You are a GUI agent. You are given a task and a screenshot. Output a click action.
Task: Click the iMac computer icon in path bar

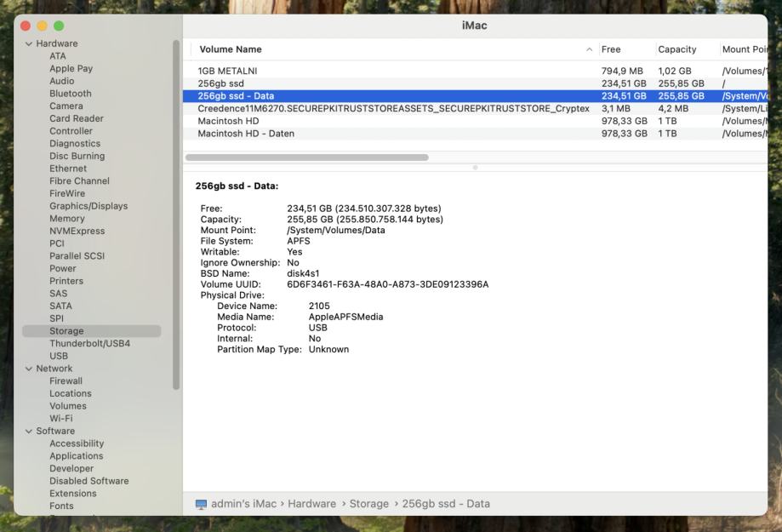(x=201, y=504)
